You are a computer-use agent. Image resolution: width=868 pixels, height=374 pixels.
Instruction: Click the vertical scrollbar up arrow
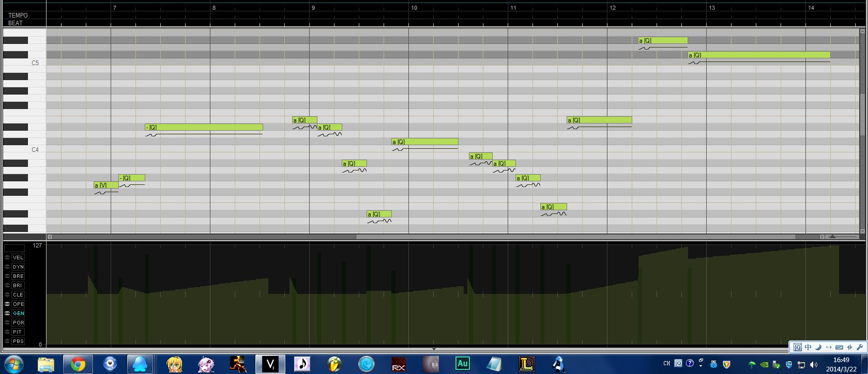point(862,31)
